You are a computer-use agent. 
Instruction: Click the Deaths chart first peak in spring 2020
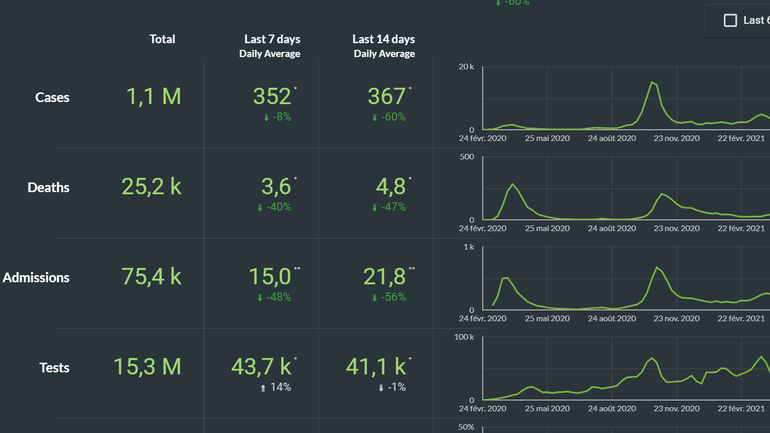(x=513, y=185)
